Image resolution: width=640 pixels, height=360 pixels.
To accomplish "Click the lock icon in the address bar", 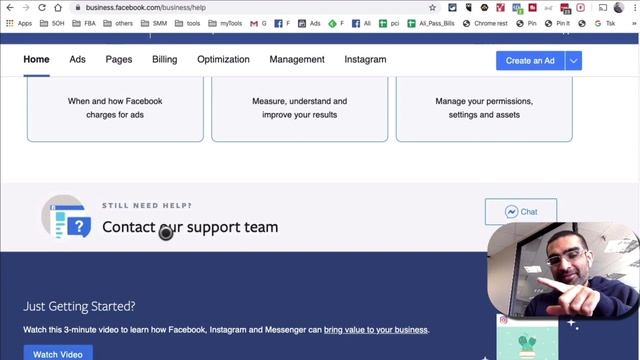I will pos(78,7).
